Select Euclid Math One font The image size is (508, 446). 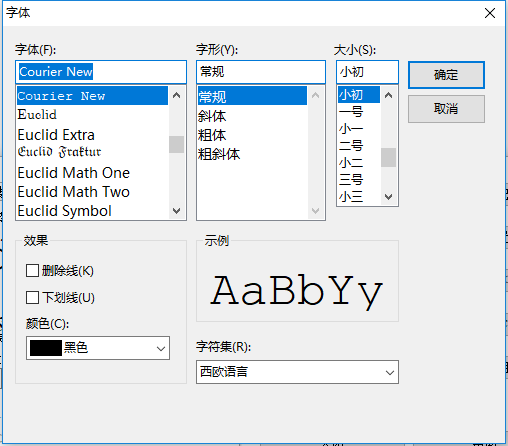pyautogui.click(x=92, y=173)
